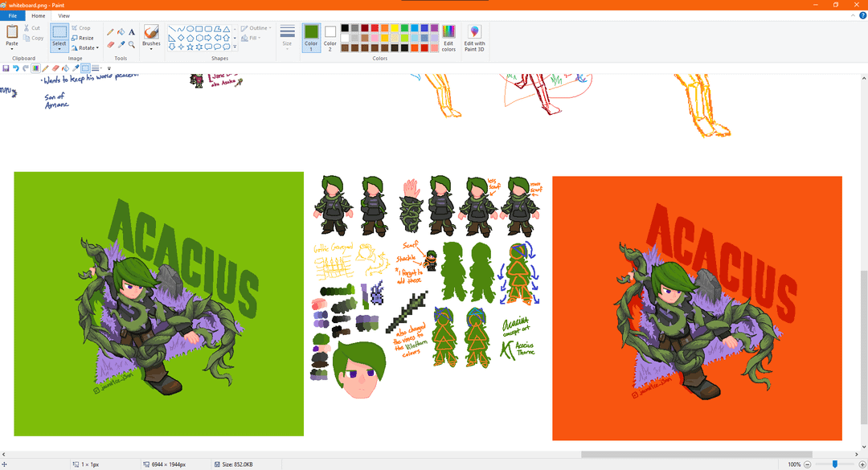Click the Resize button

82,38
